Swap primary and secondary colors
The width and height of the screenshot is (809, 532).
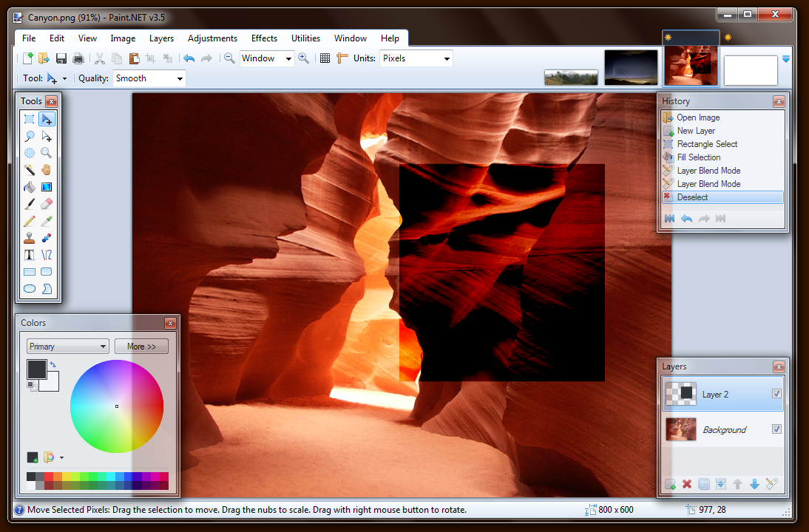(53, 365)
